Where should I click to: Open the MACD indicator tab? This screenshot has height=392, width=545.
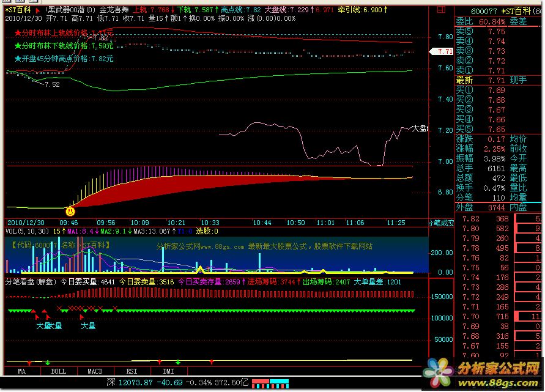(x=95, y=371)
